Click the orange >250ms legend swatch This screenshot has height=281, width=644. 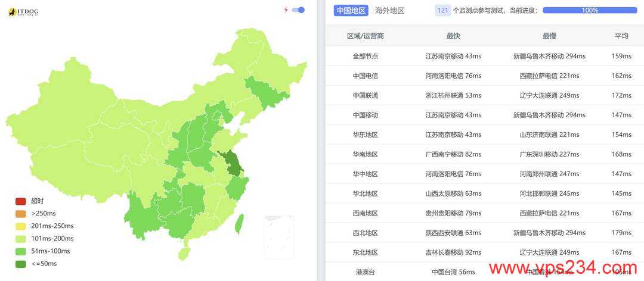pyautogui.click(x=20, y=214)
